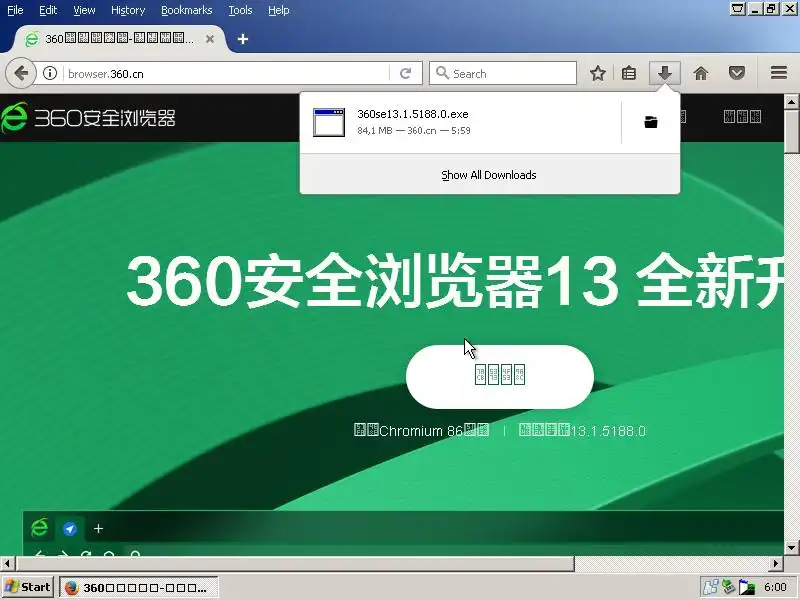Click the Chromium 86 kernel text
The image size is (800, 600).
pyautogui.click(x=421, y=431)
